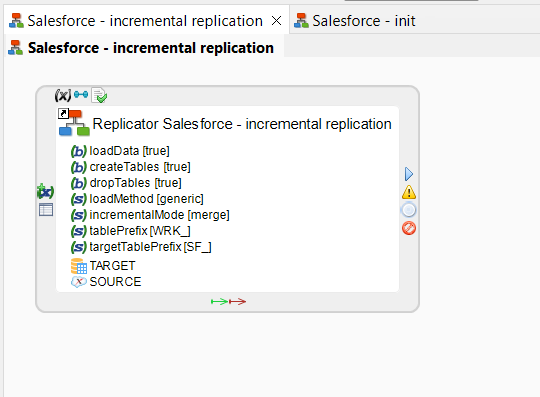Viewport: 540px width, 397px height.
Task: Select the targetTablePrefix [SF_] parameter
Action: point(141,247)
